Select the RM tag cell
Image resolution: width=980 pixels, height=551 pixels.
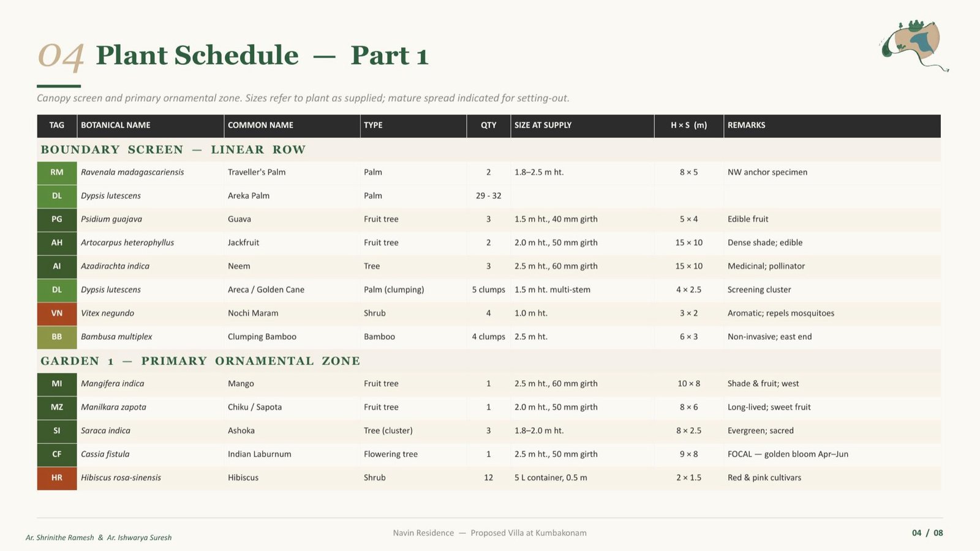(x=57, y=173)
